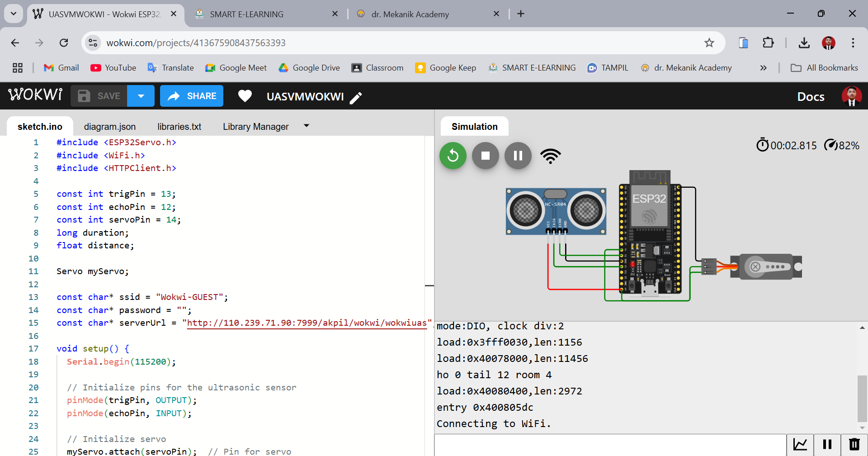Click the Wokwi logo
Screen dimensions: 868x456
(35, 95)
